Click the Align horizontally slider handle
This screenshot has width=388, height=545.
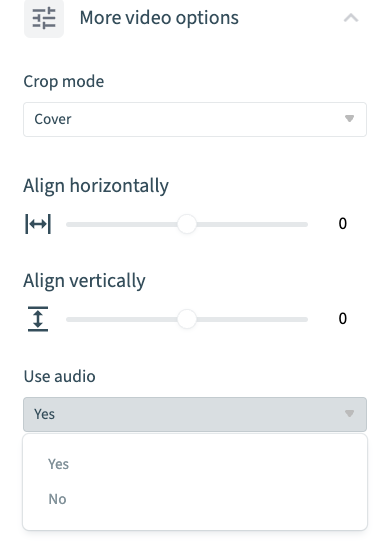pyautogui.click(x=187, y=224)
